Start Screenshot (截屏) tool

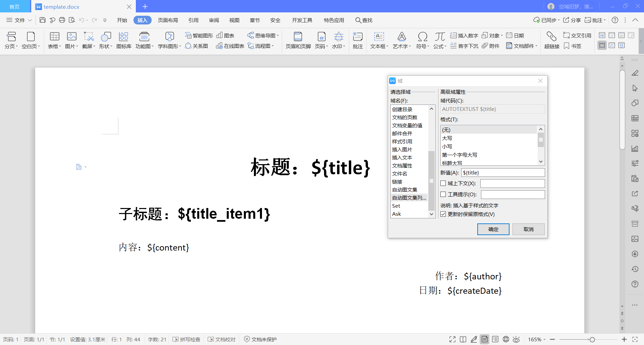coord(89,40)
